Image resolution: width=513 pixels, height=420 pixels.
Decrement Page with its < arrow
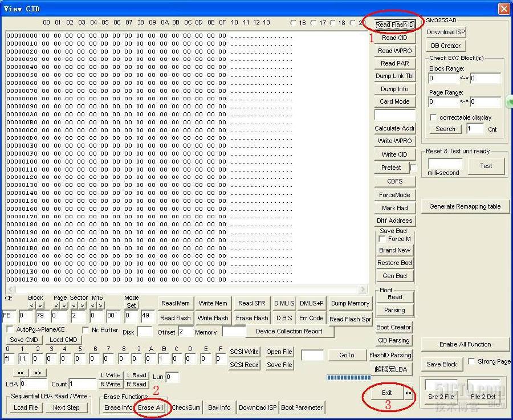[x=56, y=305]
